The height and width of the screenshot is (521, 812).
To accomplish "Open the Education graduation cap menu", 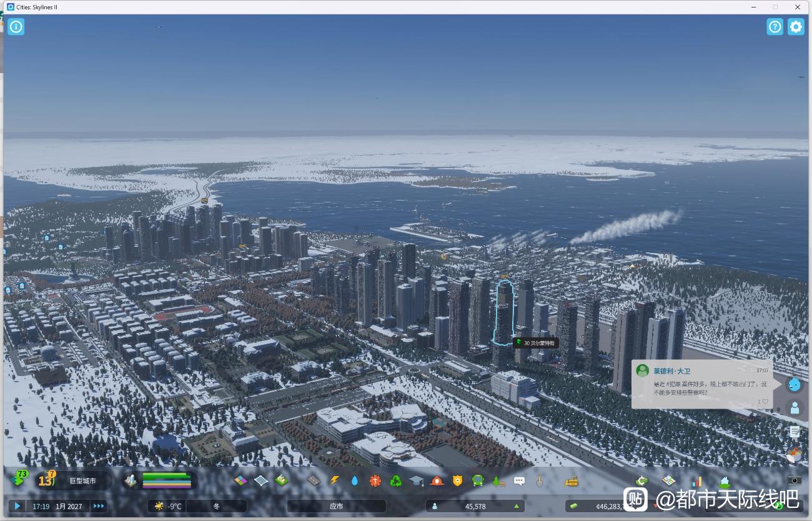I will 416,480.
